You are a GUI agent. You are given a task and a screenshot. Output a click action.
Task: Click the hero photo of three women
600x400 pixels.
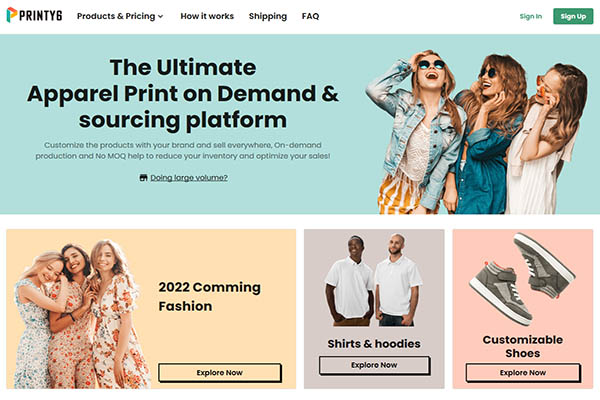pos(476,132)
